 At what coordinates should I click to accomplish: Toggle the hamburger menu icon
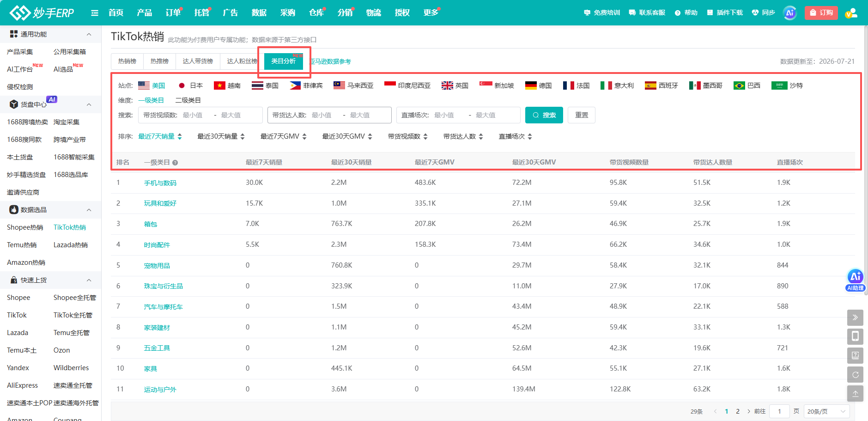coord(95,13)
